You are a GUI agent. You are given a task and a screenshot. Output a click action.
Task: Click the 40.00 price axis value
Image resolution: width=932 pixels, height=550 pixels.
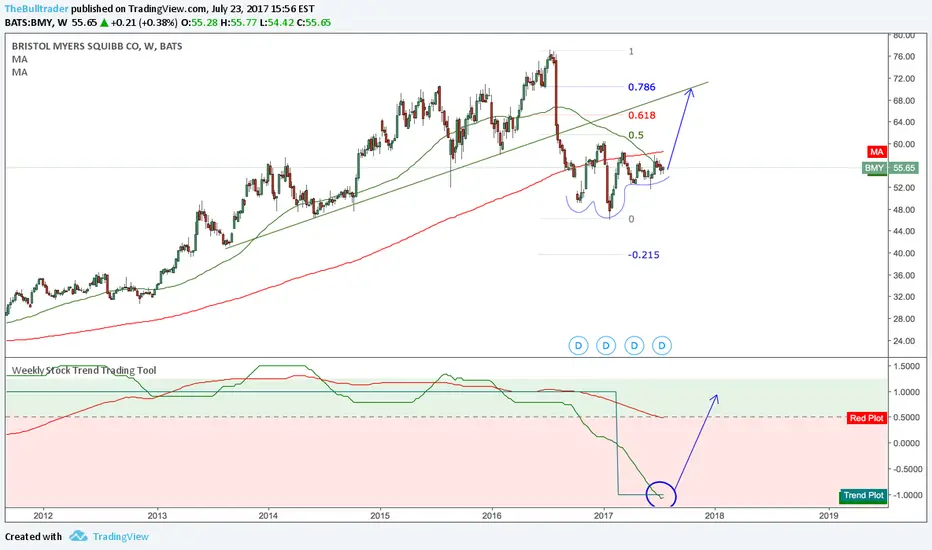(x=904, y=253)
